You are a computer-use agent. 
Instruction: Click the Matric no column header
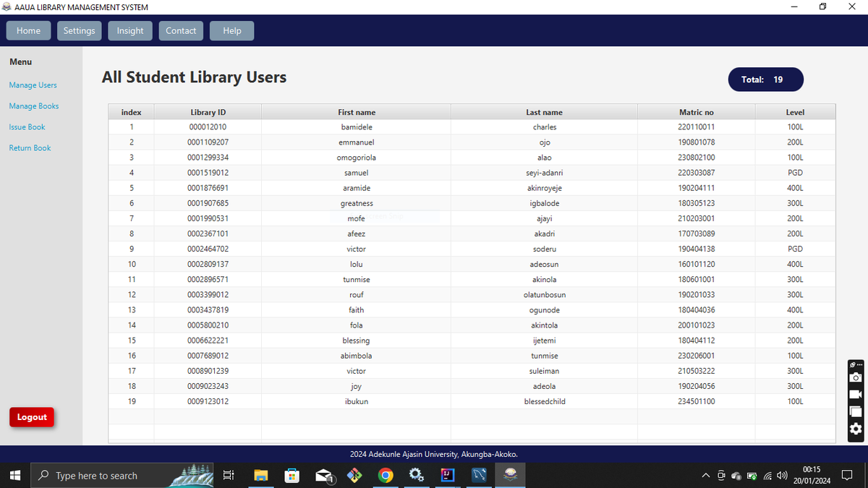(x=697, y=112)
